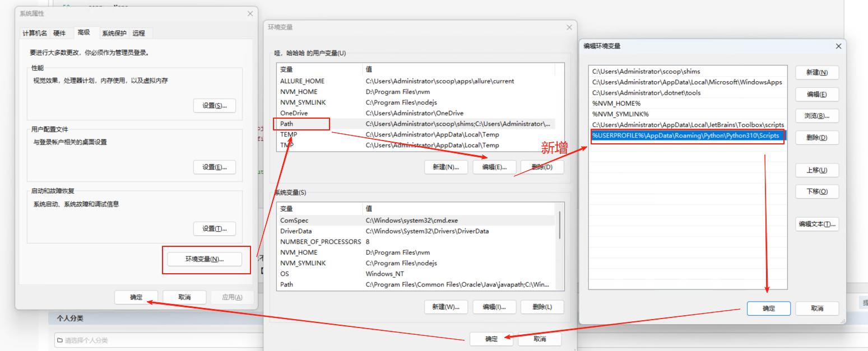
Task: Select TMP user variable row
Action: pyautogui.click(x=416, y=145)
